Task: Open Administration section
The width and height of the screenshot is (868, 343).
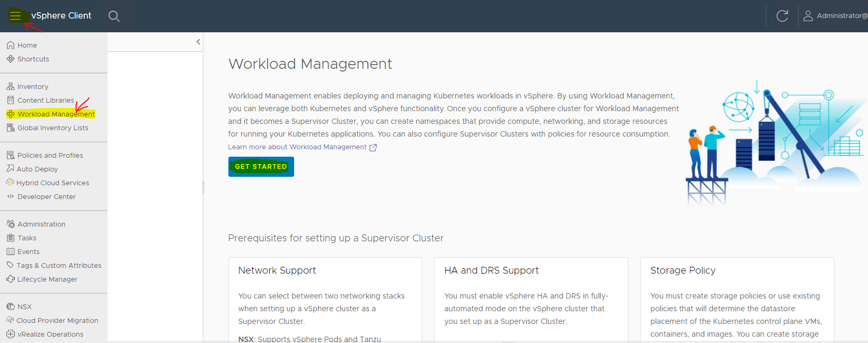Action: (41, 224)
